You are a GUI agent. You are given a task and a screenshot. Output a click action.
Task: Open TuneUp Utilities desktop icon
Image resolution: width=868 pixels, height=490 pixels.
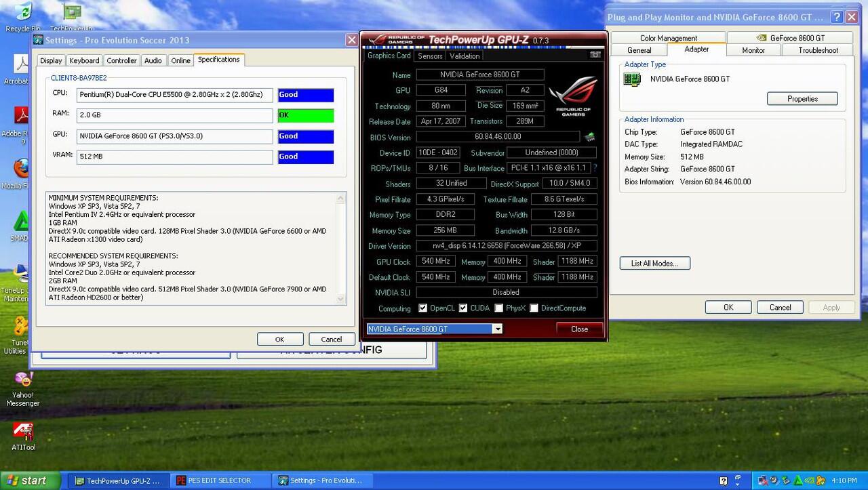click(x=16, y=336)
